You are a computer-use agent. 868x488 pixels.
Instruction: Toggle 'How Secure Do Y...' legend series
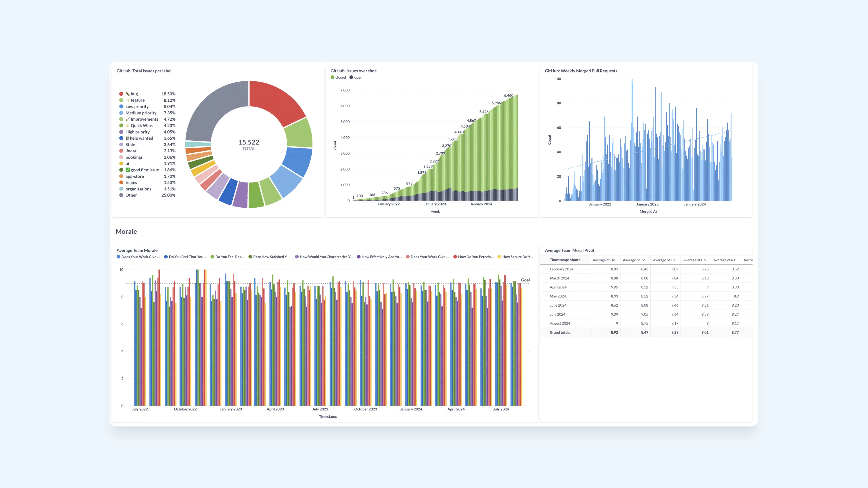[x=515, y=257]
